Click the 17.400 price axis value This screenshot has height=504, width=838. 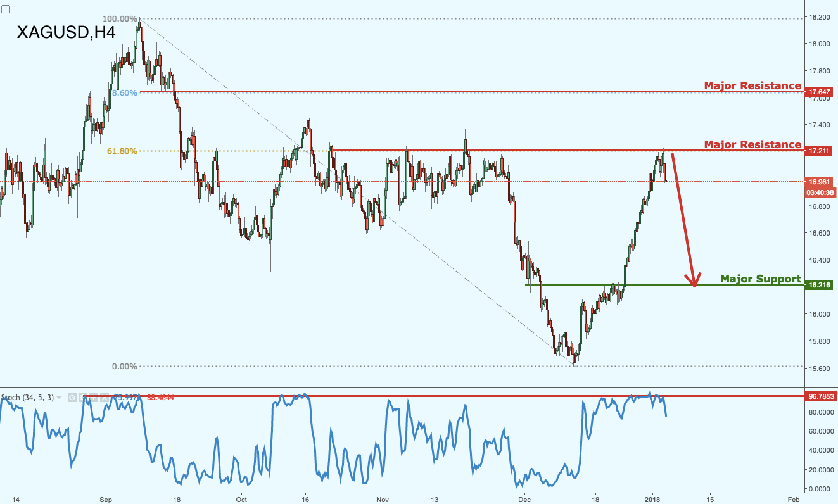point(820,125)
